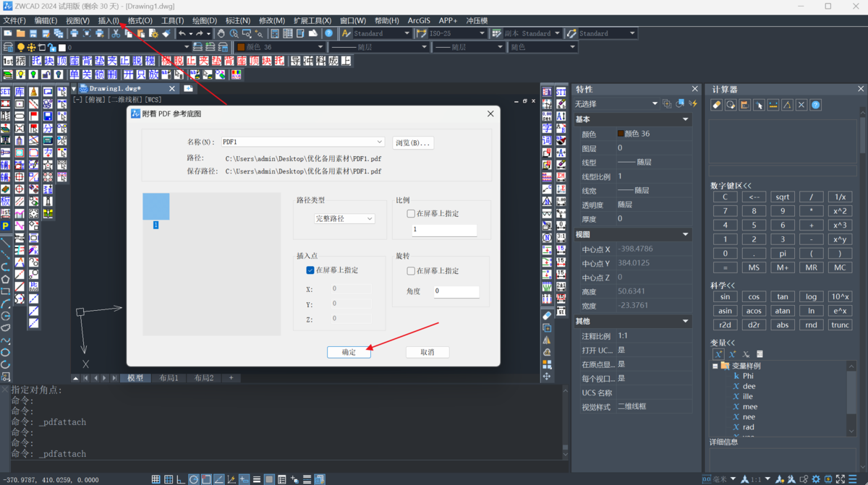This screenshot has width=868, height=485.
Task: Click the 颜色 36 swatch in Properties
Action: coord(621,134)
